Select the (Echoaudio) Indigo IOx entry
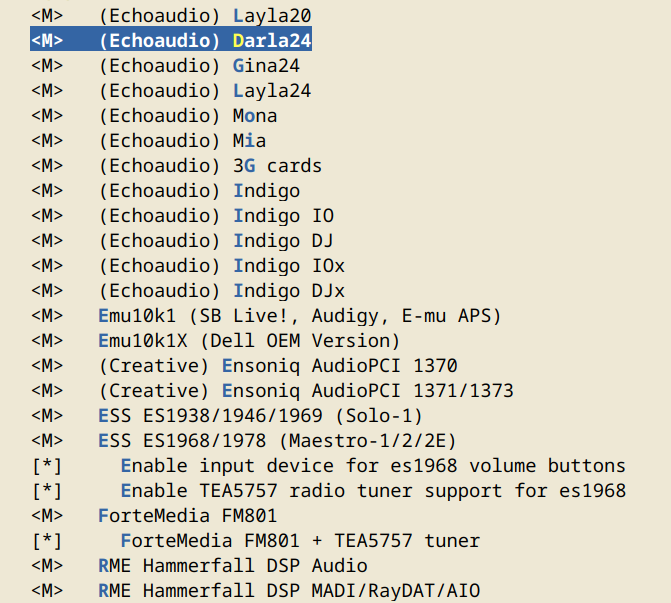 (221, 266)
